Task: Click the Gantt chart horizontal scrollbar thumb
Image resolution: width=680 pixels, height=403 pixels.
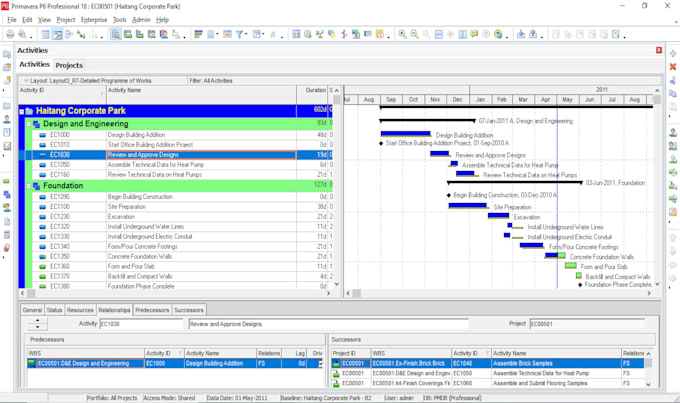Action: click(356, 293)
